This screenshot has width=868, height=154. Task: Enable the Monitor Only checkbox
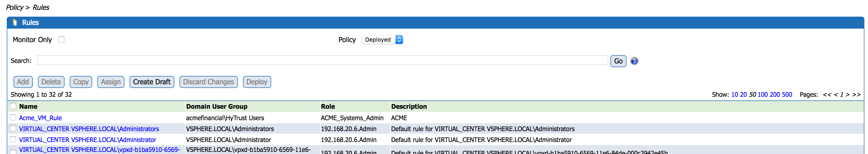(x=61, y=40)
